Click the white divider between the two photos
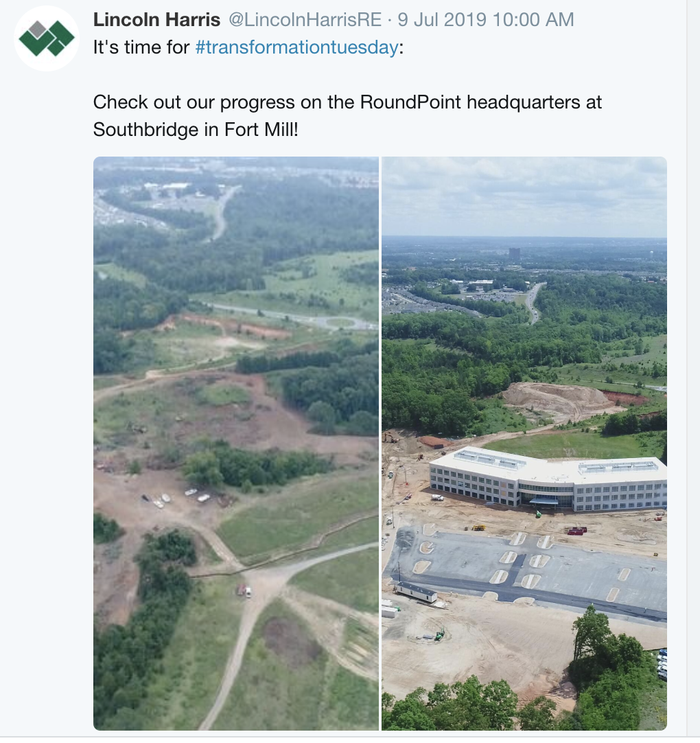 coord(380,443)
